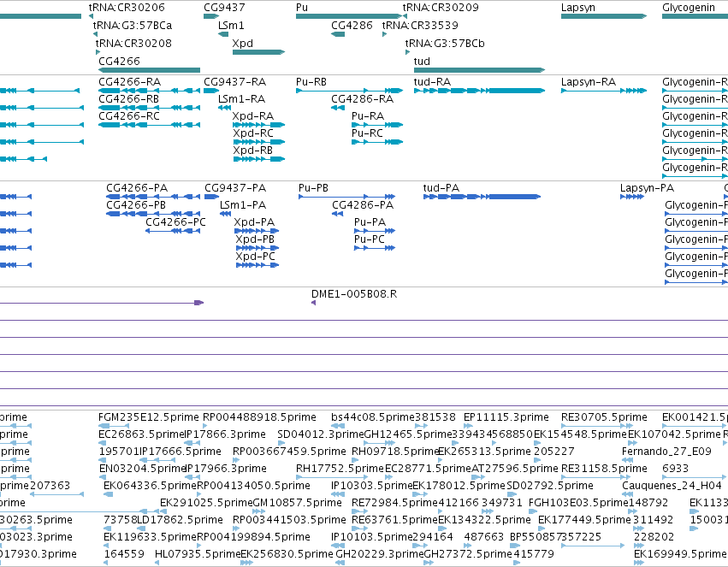Click the CG4286 gene glyph

click(x=338, y=34)
